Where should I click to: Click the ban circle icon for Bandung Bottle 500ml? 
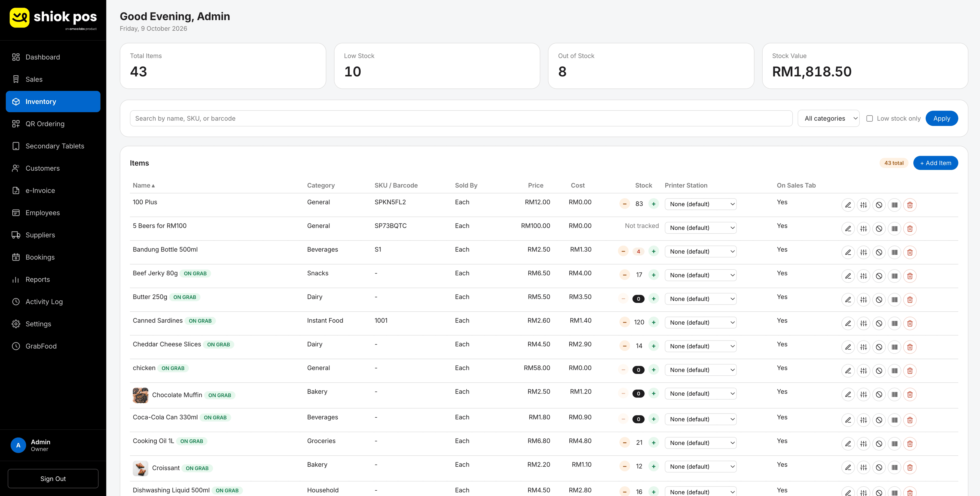879,252
